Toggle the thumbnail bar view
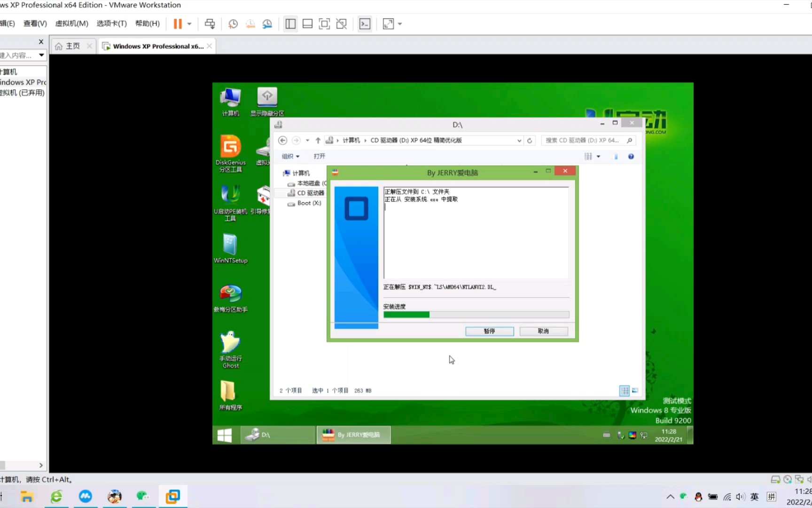The image size is (812, 508). 307,24
